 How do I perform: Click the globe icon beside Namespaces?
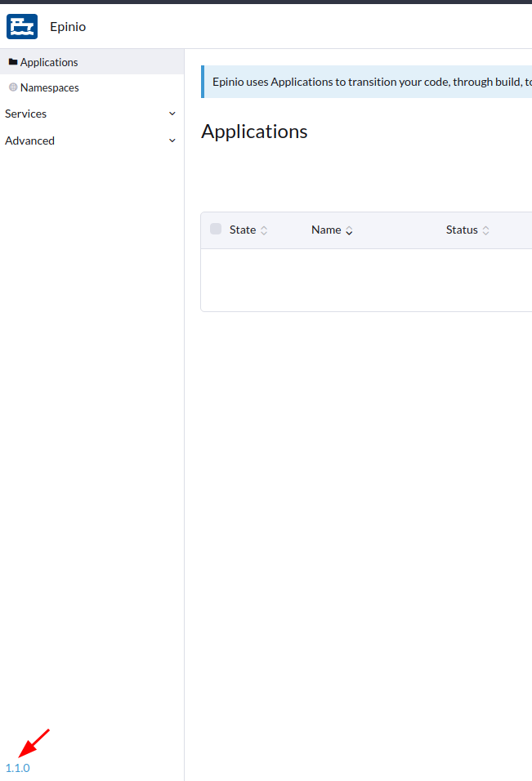pos(14,87)
